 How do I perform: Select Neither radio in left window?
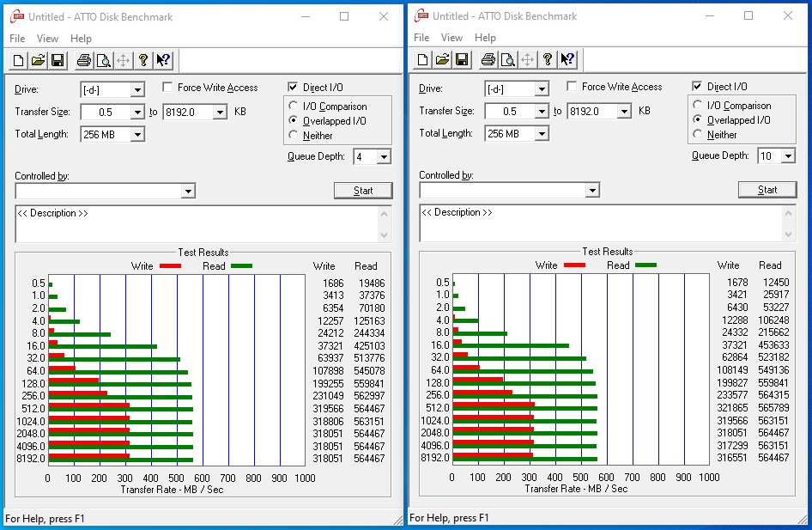coord(293,135)
